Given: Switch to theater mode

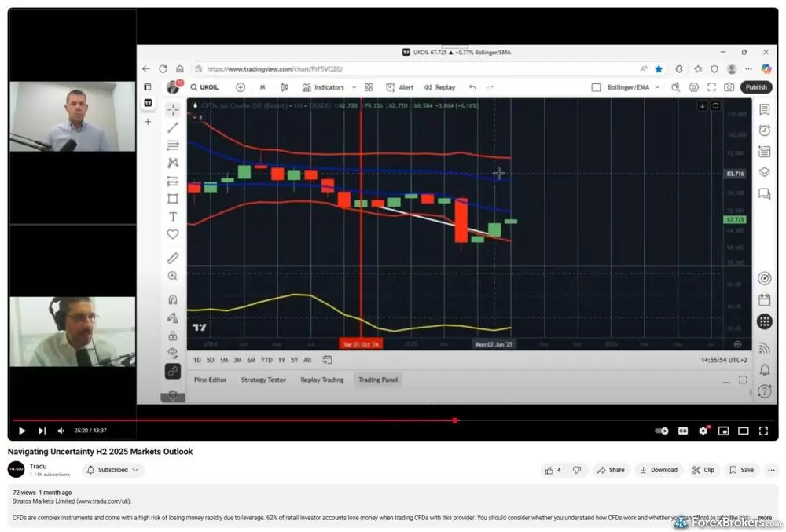Looking at the screenshot, I should click(744, 431).
